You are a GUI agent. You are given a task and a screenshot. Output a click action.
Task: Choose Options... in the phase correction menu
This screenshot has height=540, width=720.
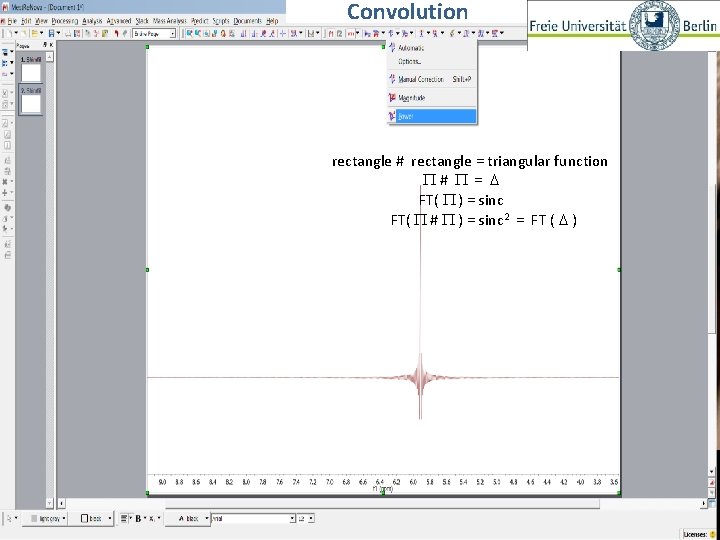(432, 61)
